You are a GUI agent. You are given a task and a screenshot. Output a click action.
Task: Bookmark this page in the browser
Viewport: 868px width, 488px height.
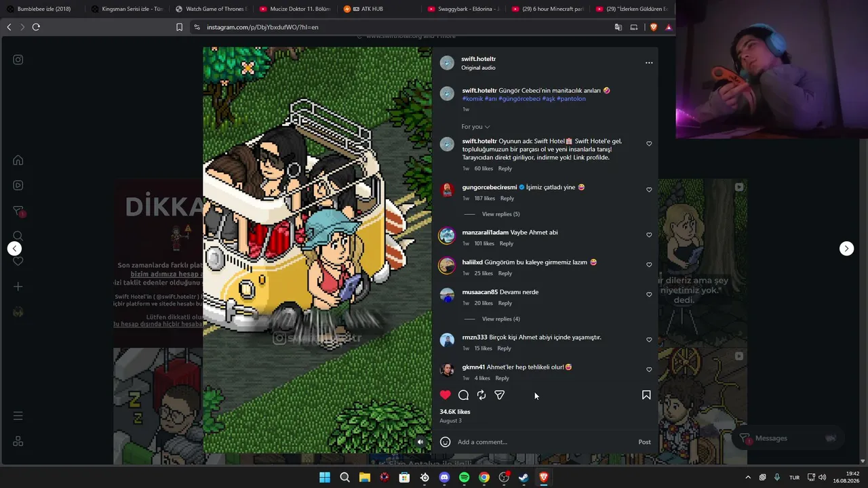(179, 27)
